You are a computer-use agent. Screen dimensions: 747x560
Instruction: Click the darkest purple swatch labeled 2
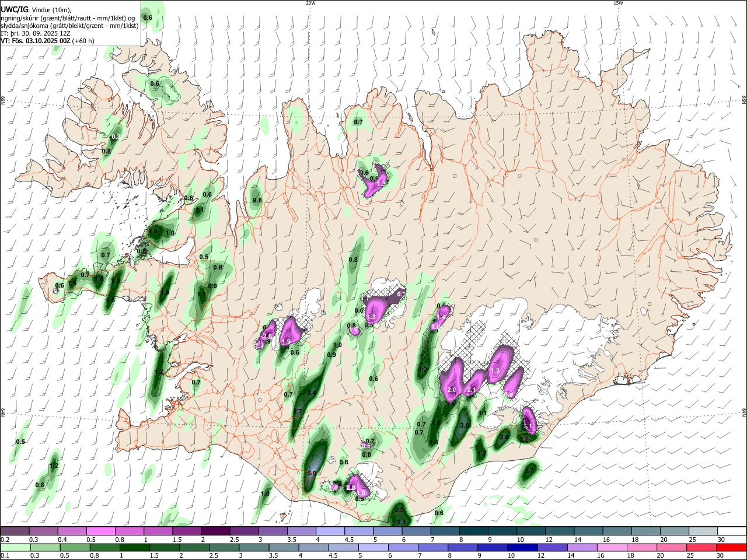(215, 531)
